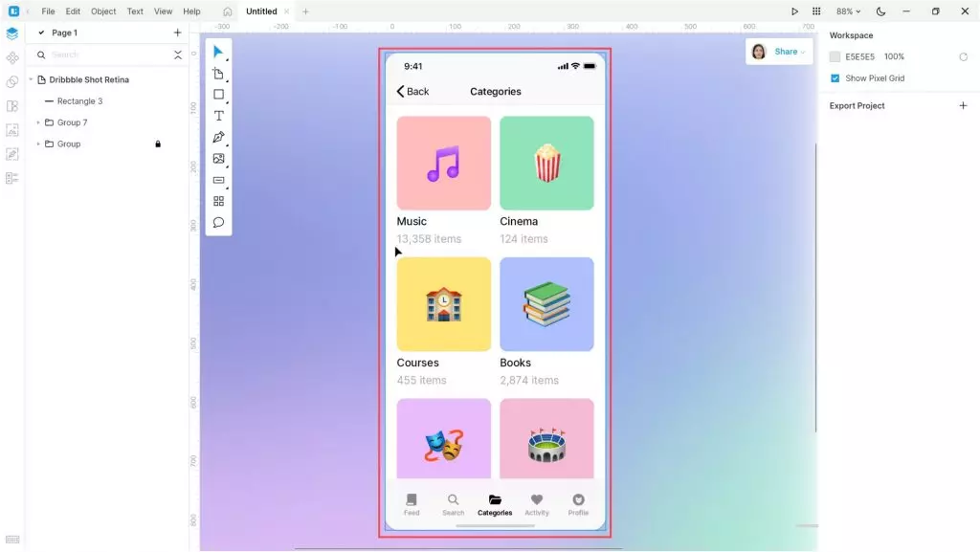Select the Input component tool

click(x=218, y=180)
